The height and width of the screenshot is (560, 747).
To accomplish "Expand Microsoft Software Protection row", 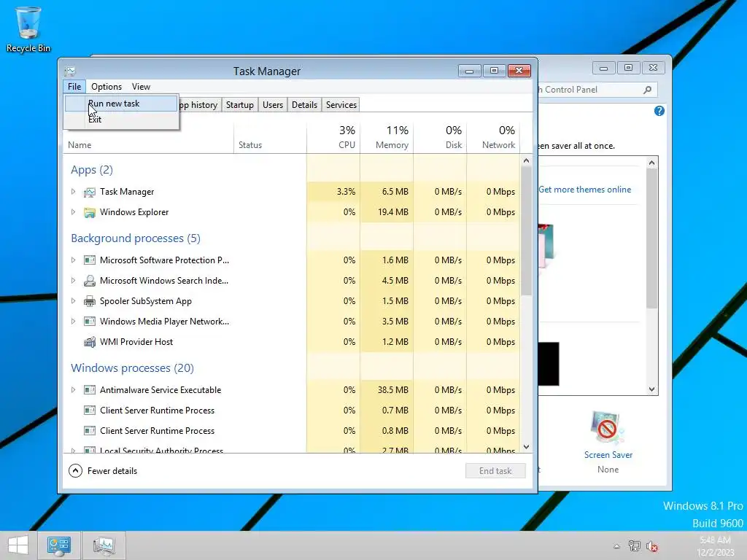I will pos(73,260).
